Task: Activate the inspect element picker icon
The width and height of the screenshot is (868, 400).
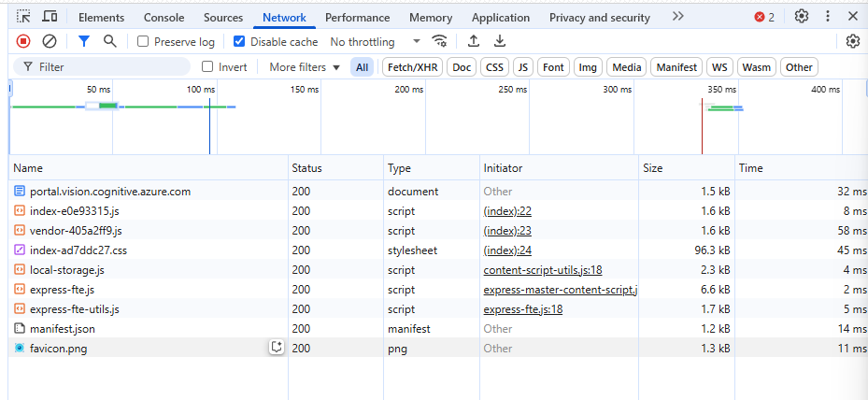Action: point(23,17)
